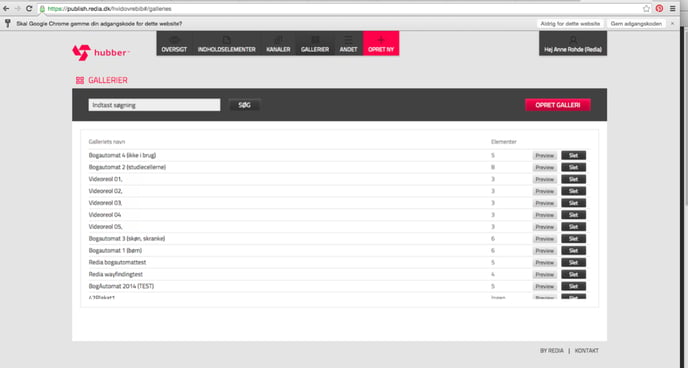Open user menu Hej Anne Rohde
This screenshot has height=368, width=688.
tap(573, 43)
